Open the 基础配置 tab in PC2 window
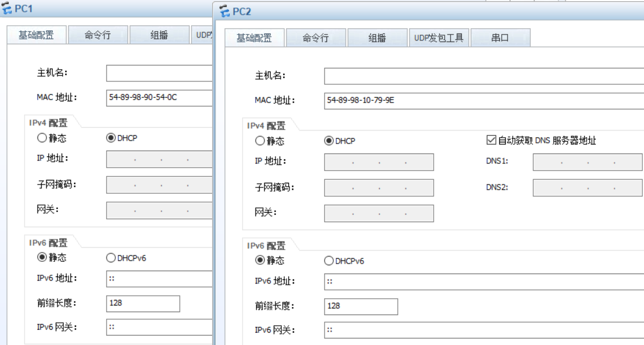Viewport: 644px width, 345px height. (x=254, y=38)
